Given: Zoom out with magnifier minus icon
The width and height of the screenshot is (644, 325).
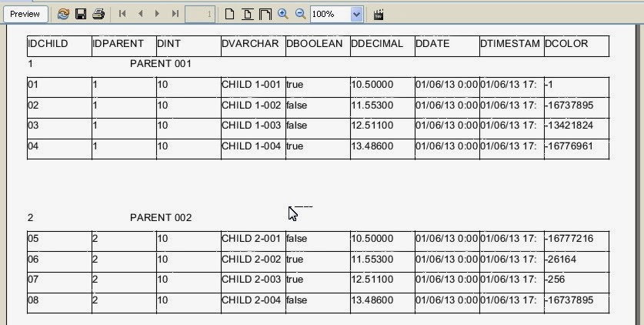Looking at the screenshot, I should click(x=301, y=14).
